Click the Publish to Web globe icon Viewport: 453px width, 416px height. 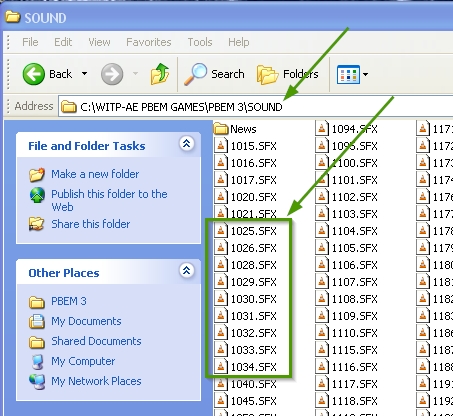click(37, 195)
